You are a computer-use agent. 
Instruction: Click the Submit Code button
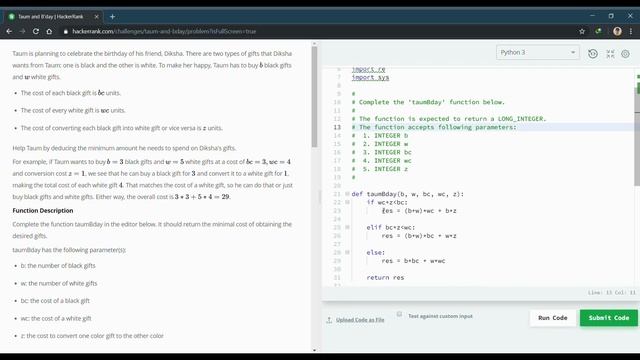pos(609,318)
